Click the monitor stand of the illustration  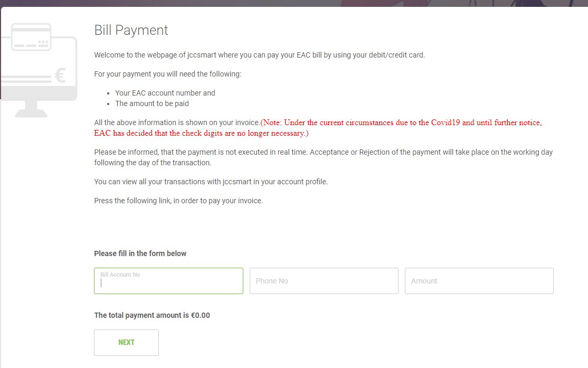coord(31,109)
